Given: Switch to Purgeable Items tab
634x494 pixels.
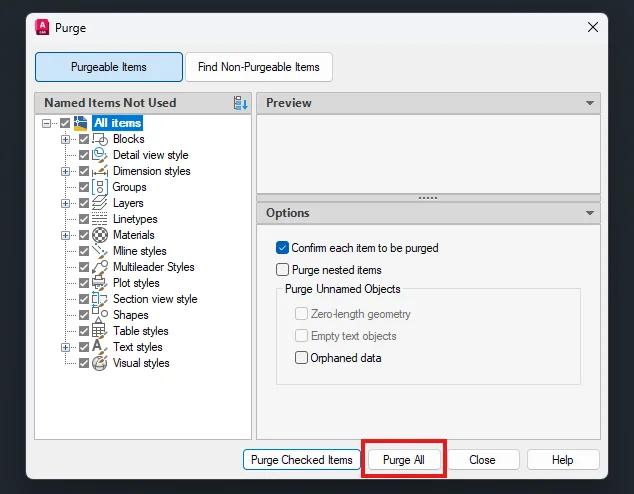Looking at the screenshot, I should coord(109,67).
